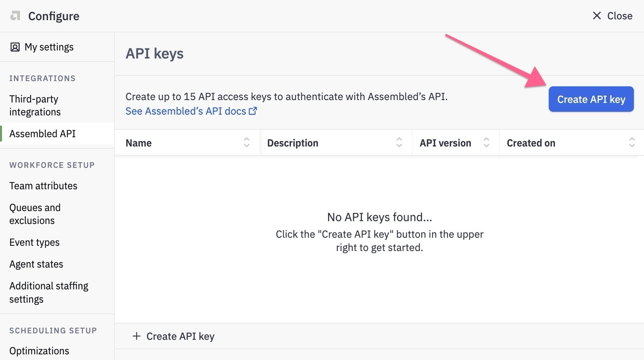Click the plus icon in the bottom row
Viewport: 644px width, 360px height.
tap(137, 336)
